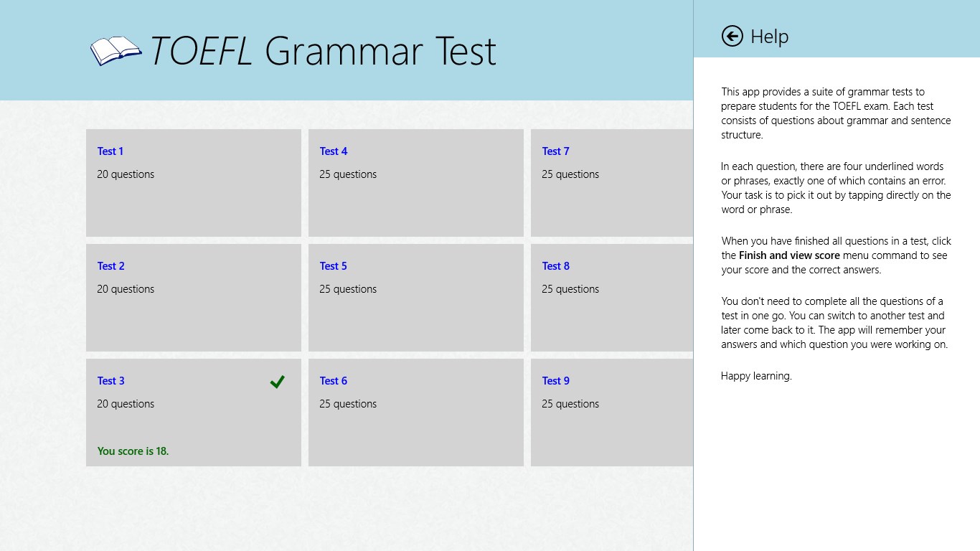This screenshot has height=551, width=980.
Task: Open the Test 2 link
Action: coord(111,266)
